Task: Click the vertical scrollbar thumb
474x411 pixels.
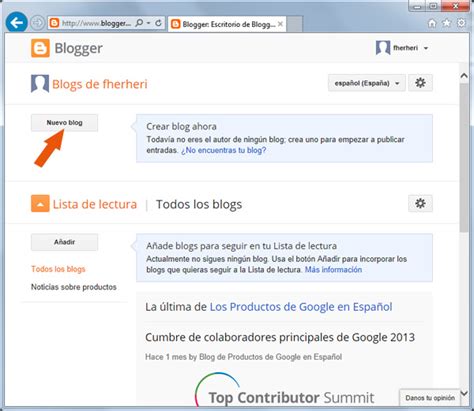Action: tap(464, 157)
